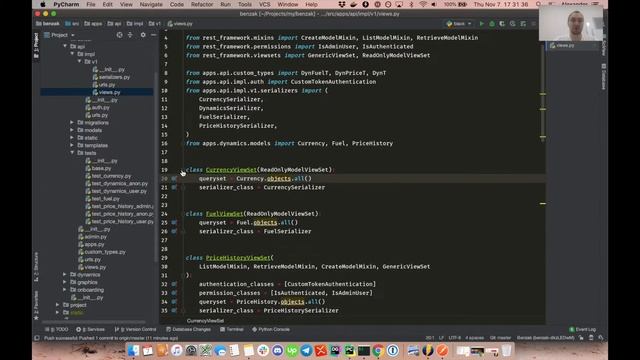Open the Version Control tool window
This screenshot has width=640, height=360.
click(136, 329)
